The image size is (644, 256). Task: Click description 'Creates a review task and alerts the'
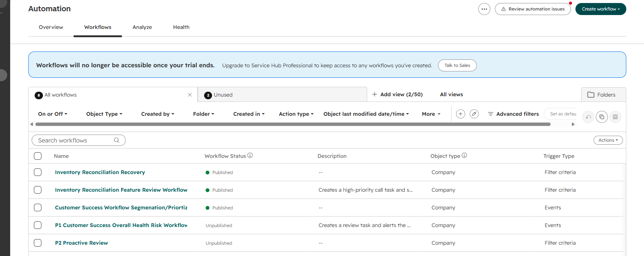(x=365, y=225)
